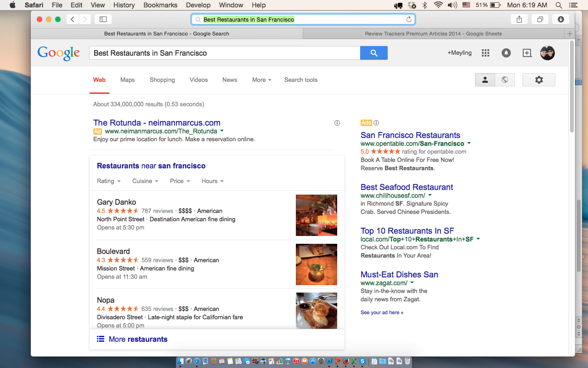This screenshot has width=588, height=368.
Task: Open the Rating filter dropdown
Action: coord(109,181)
